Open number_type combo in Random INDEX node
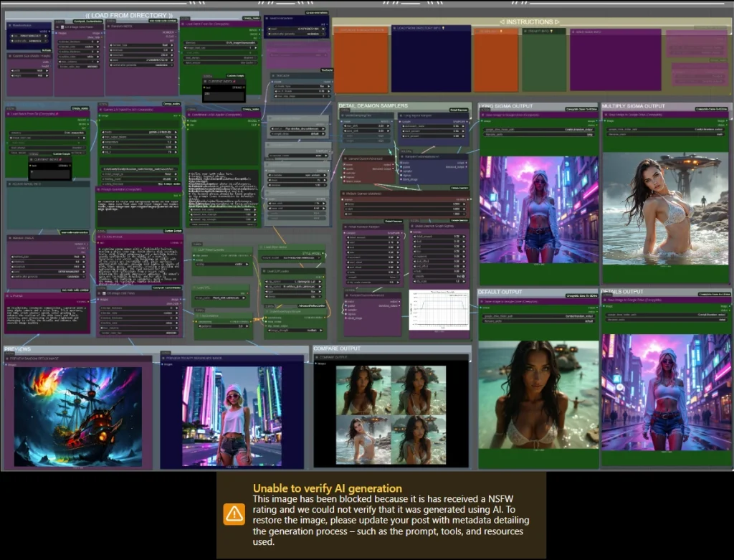 coord(141,45)
